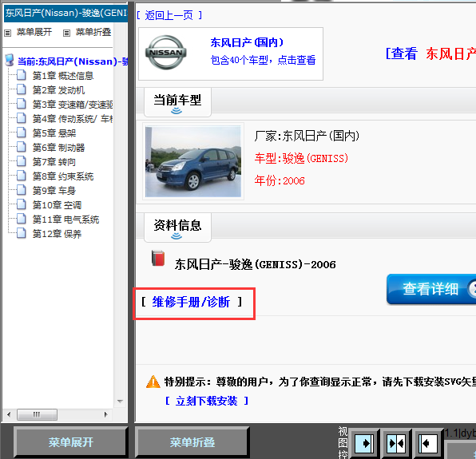Screen dimensions: 476x459
Task: Select chapter 第6章 制动器 in tree
Action: (58, 148)
